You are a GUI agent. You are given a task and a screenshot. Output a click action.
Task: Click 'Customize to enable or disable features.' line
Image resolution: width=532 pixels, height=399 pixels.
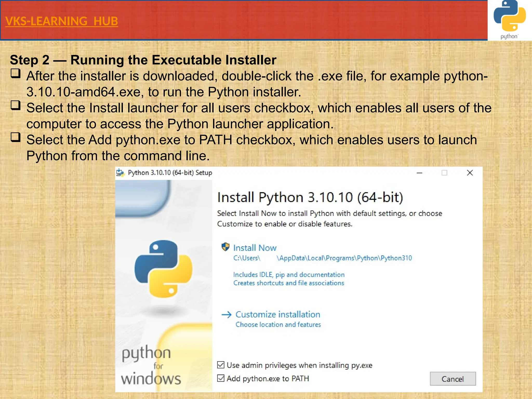coord(285,224)
